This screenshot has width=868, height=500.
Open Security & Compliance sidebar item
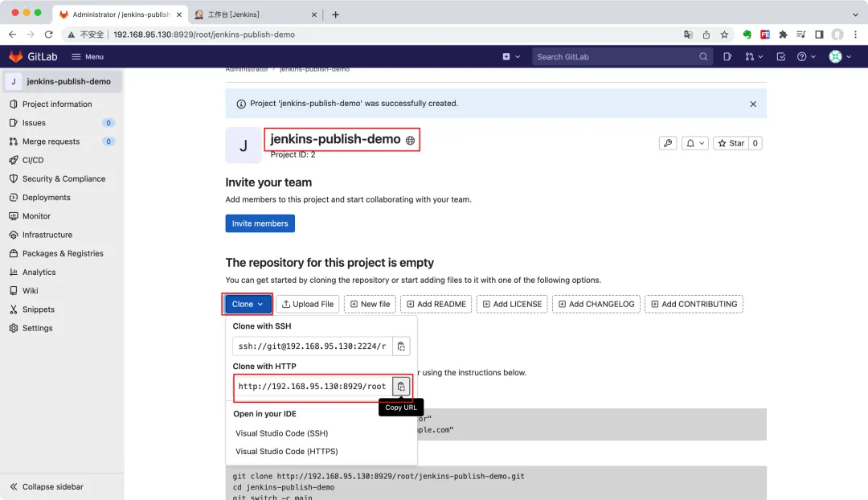point(62,178)
